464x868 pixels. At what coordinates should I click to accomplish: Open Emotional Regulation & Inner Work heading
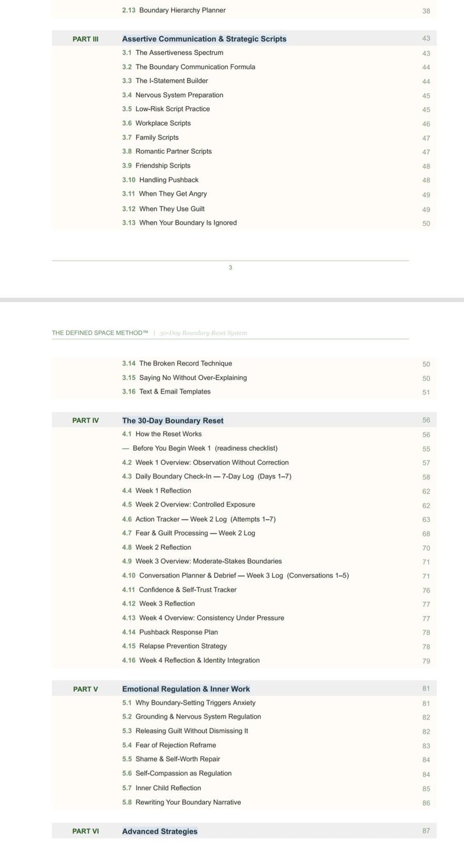[x=186, y=689]
